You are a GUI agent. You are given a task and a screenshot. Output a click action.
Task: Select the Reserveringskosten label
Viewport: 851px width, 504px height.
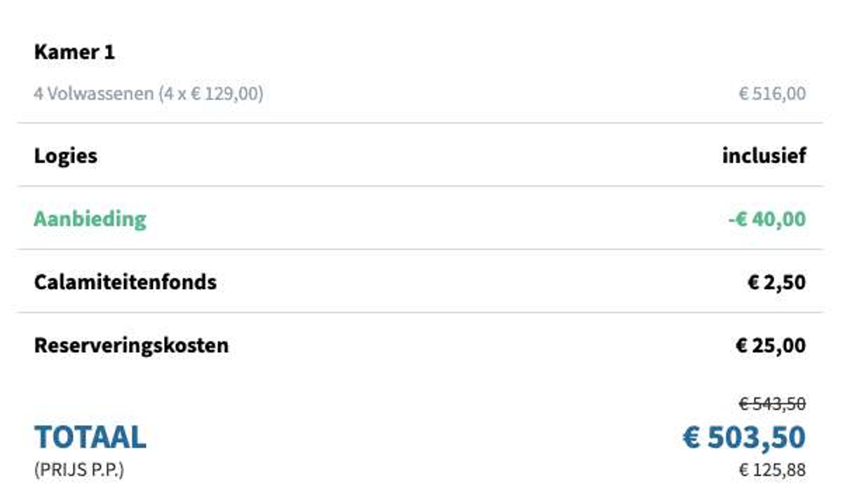tap(131, 345)
